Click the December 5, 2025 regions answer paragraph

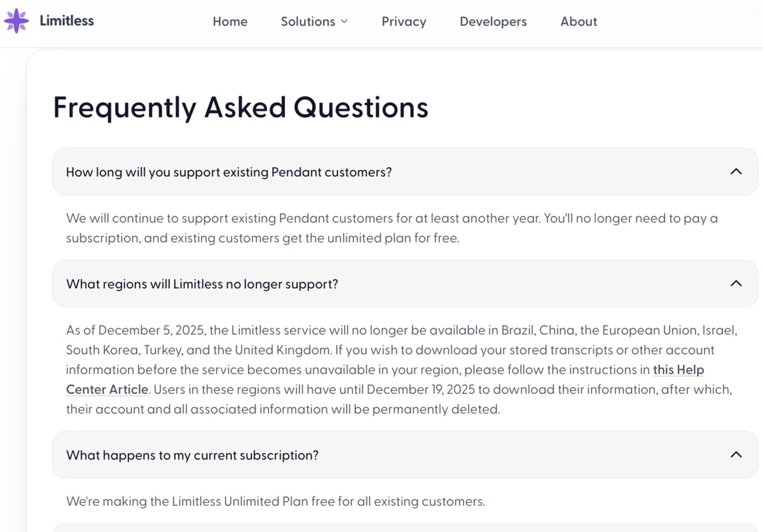click(401, 369)
